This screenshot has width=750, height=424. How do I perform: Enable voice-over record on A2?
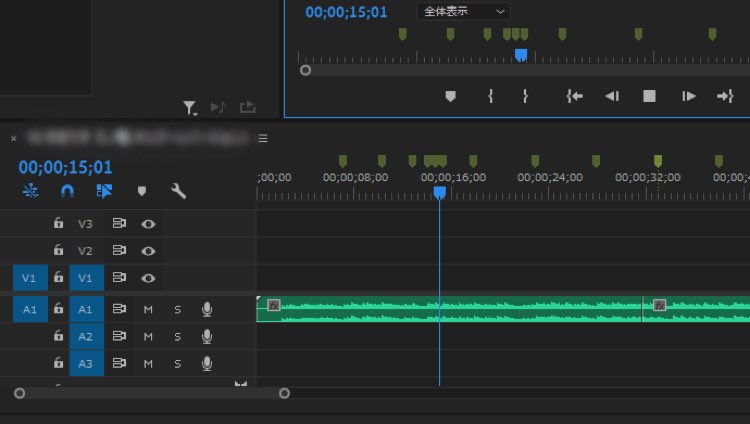pos(207,336)
